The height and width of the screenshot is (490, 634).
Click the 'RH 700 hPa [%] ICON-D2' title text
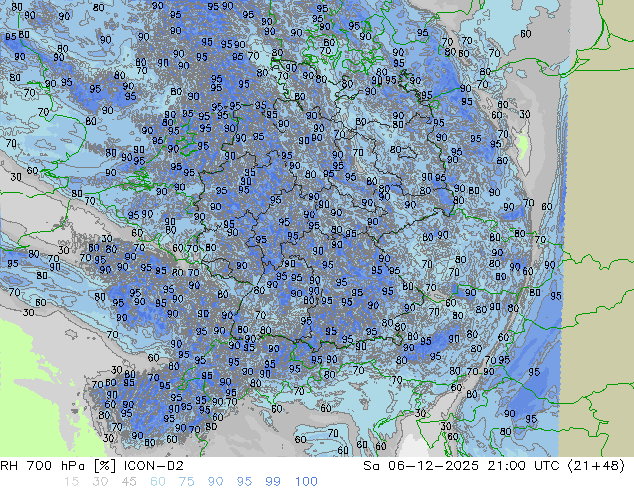pos(92,466)
